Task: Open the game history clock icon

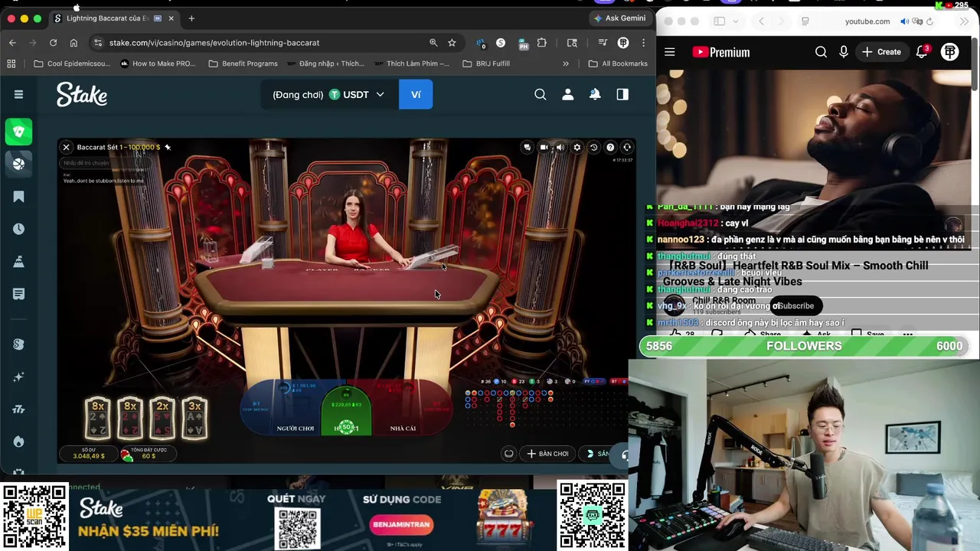Action: tap(593, 147)
